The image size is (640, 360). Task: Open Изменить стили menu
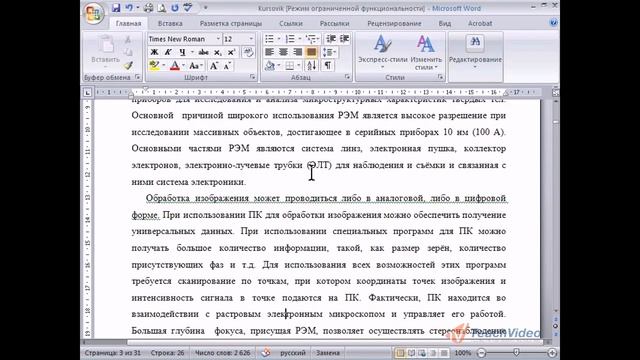pyautogui.click(x=426, y=52)
